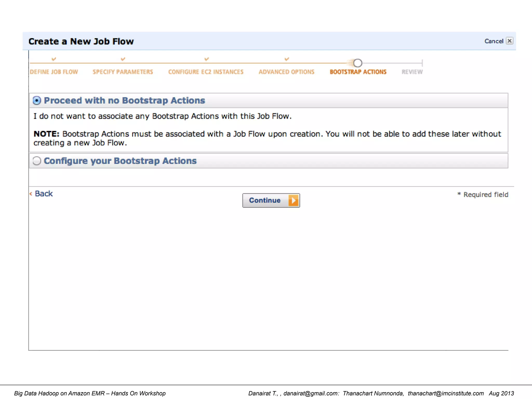This screenshot has height=399, width=532.
Task: Select 'Proceed with no Bootstrap Actions' radio button
Action: pos(37,101)
